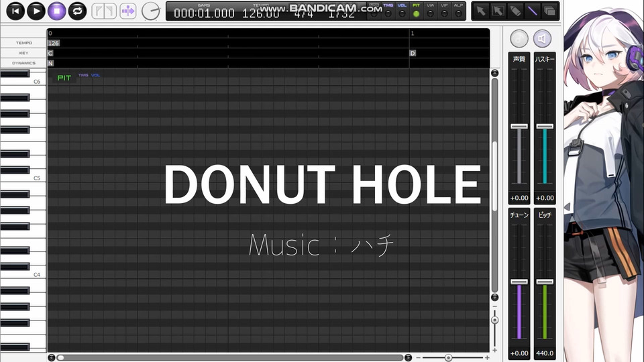
Task: Toggle the purple auto-scroll arrow button
Action: [x=128, y=11]
